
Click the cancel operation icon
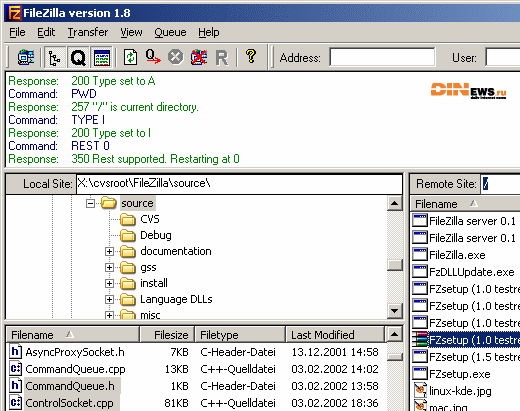176,57
